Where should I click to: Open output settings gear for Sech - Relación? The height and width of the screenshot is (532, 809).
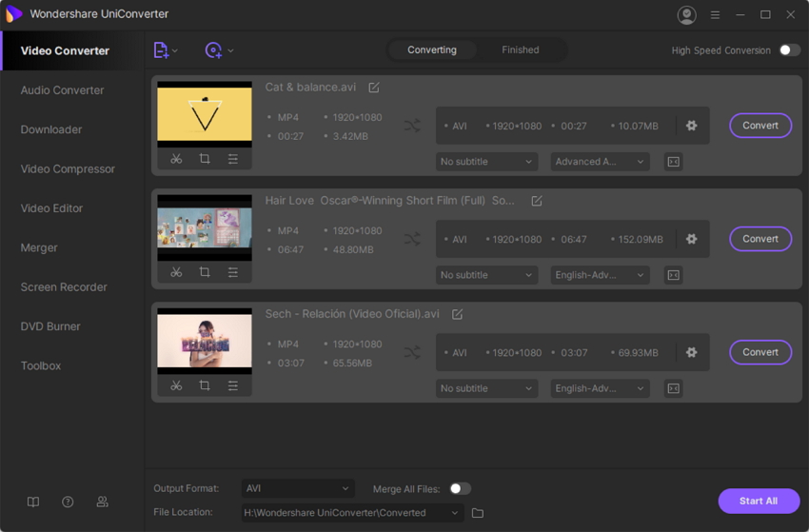691,352
